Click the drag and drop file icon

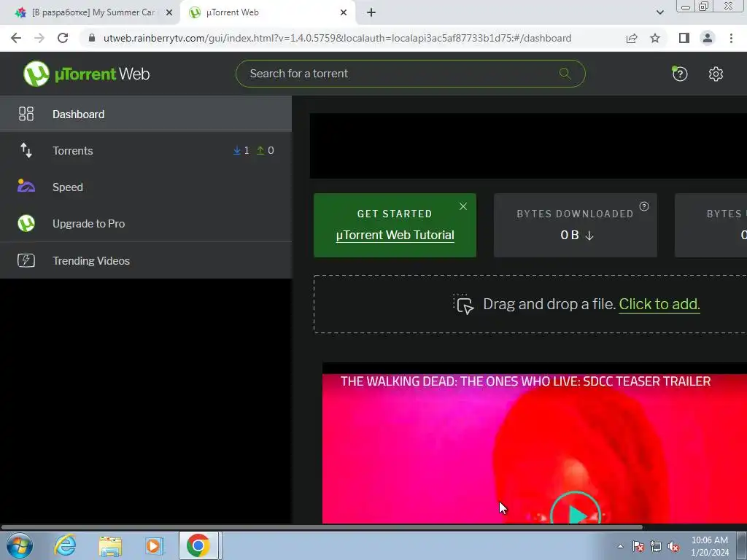pos(463,304)
